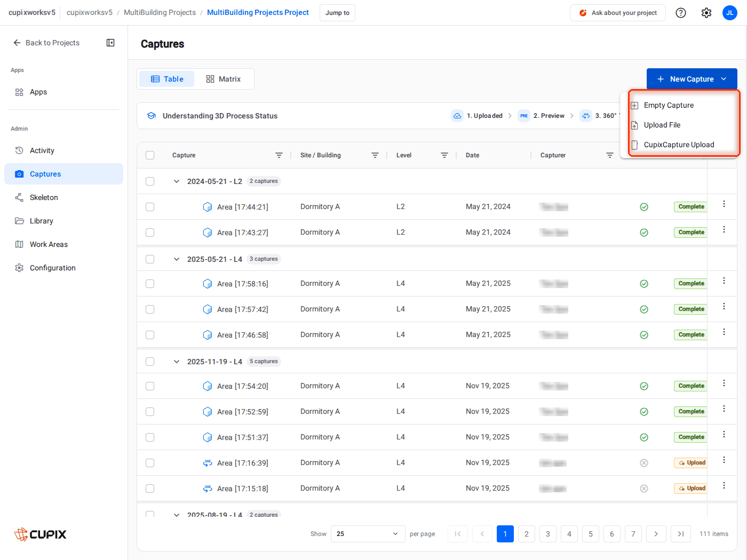Image resolution: width=747 pixels, height=560 pixels.
Task: Open the Jump to menu
Action: coord(337,13)
